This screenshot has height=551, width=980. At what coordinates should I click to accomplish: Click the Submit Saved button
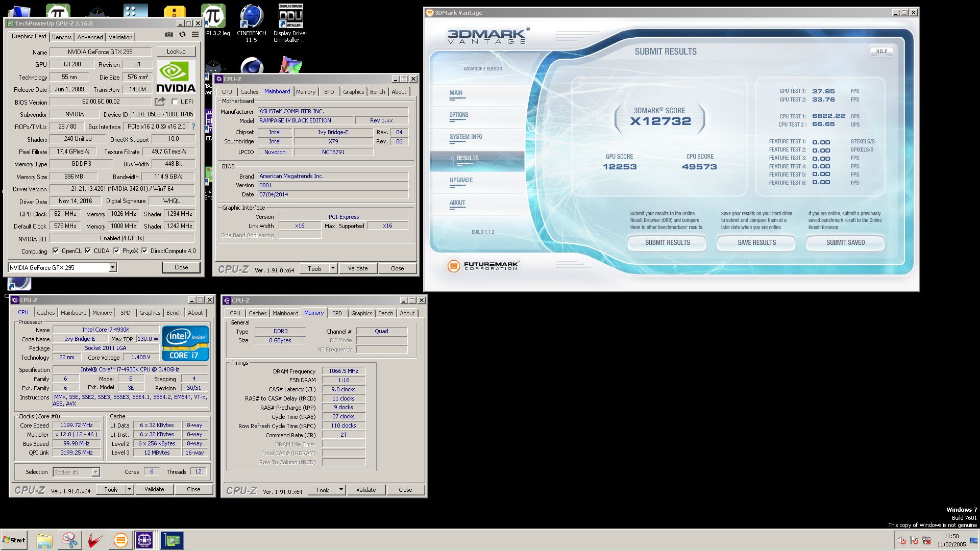point(845,243)
